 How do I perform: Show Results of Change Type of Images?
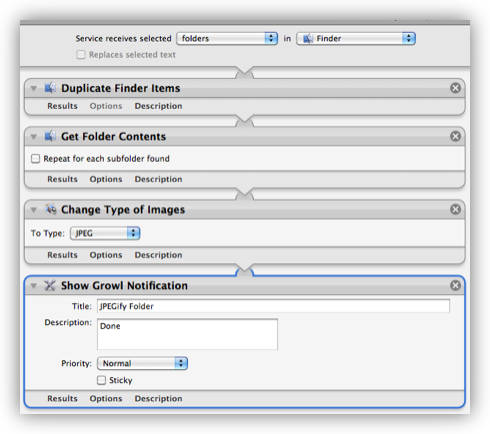pos(62,255)
